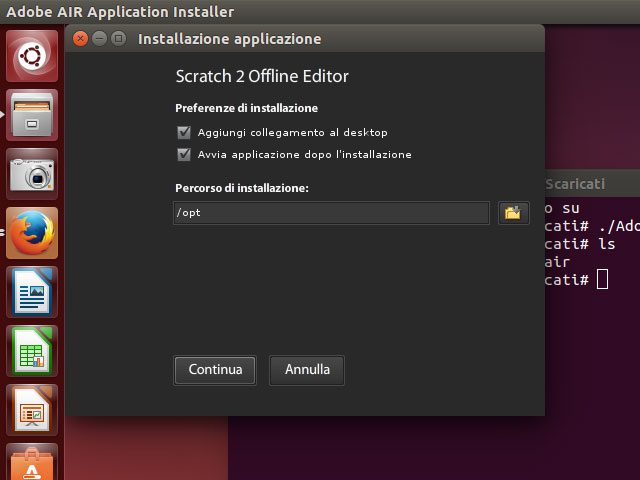This screenshot has height=480, width=640.
Task: Open Firefox from the dock
Action: pos(32,233)
